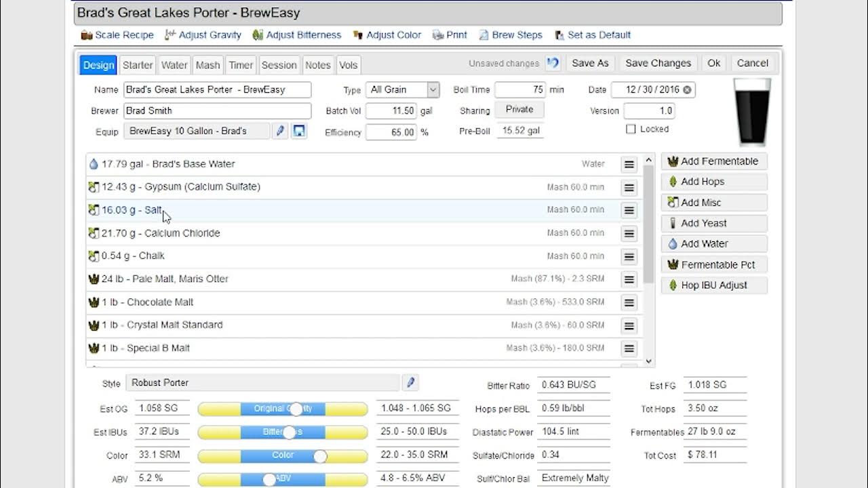Switch to the Design tab

pyautogui.click(x=98, y=65)
